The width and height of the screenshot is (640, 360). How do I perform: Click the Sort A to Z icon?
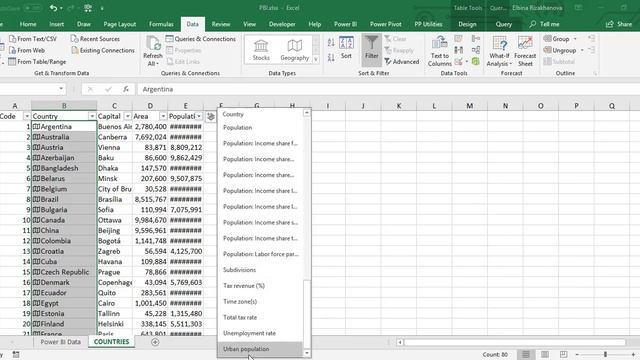tap(331, 42)
